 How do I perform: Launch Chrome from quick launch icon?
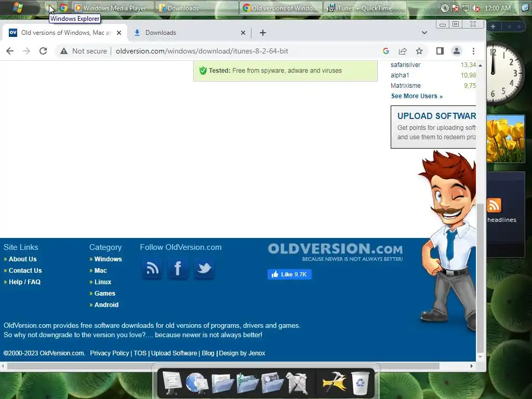tap(63, 8)
